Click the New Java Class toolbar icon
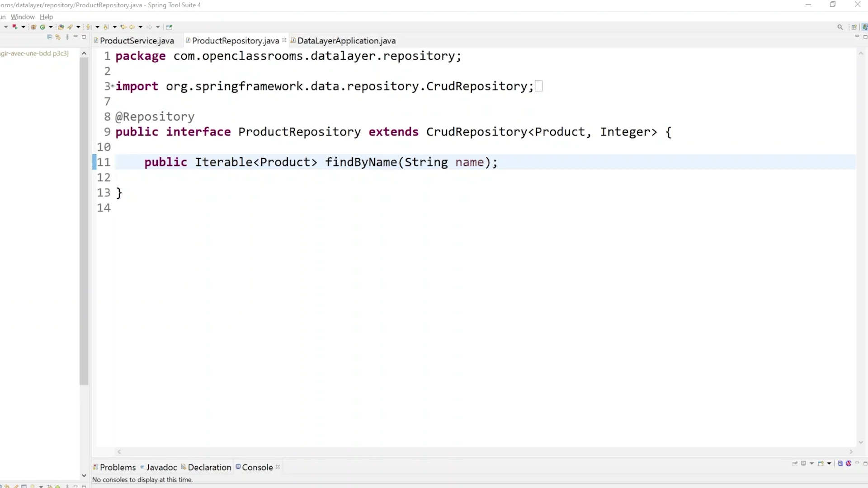This screenshot has width=868, height=488. click(42, 27)
